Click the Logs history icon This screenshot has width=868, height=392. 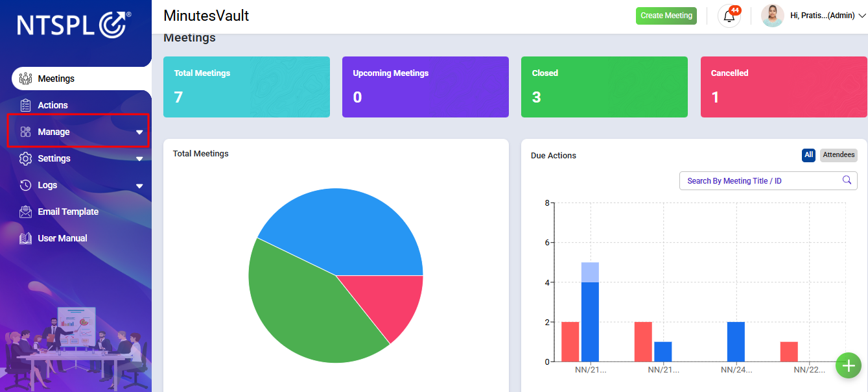(x=25, y=185)
